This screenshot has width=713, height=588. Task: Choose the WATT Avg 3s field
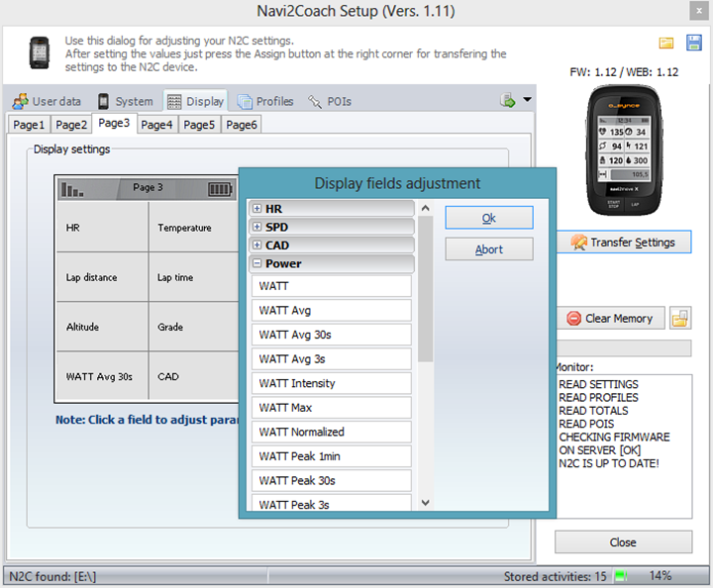[x=332, y=359]
